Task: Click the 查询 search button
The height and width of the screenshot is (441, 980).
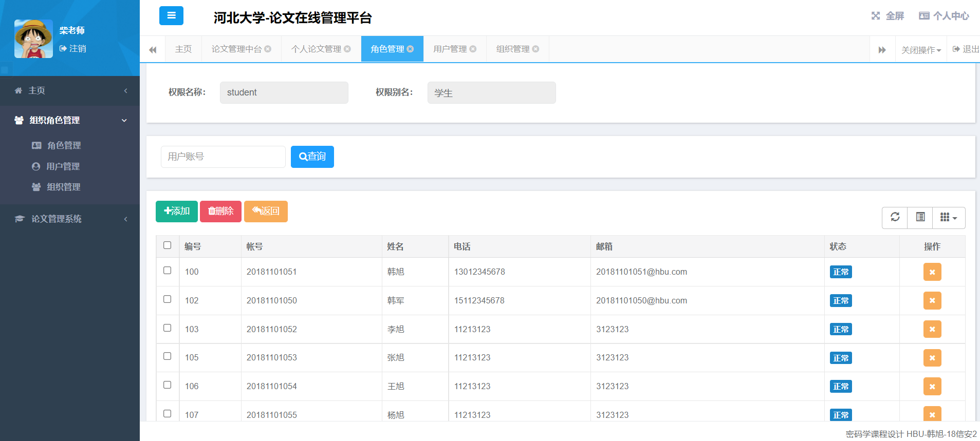Action: click(x=312, y=157)
